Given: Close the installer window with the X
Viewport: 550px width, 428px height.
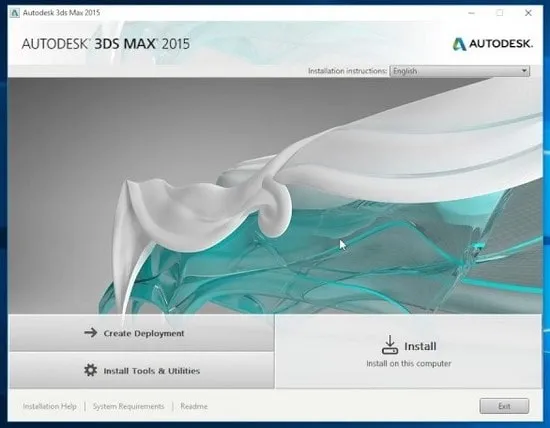Looking at the screenshot, I should (528, 13).
